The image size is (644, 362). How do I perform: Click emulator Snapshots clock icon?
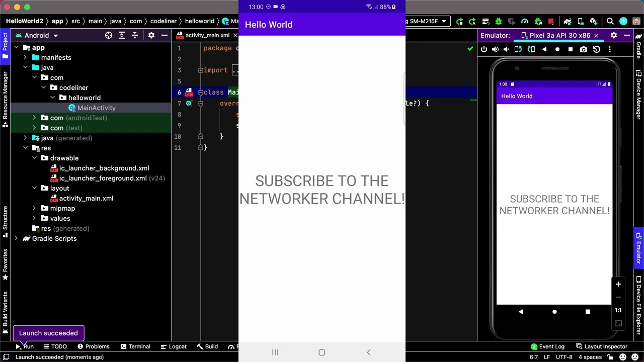597,49
